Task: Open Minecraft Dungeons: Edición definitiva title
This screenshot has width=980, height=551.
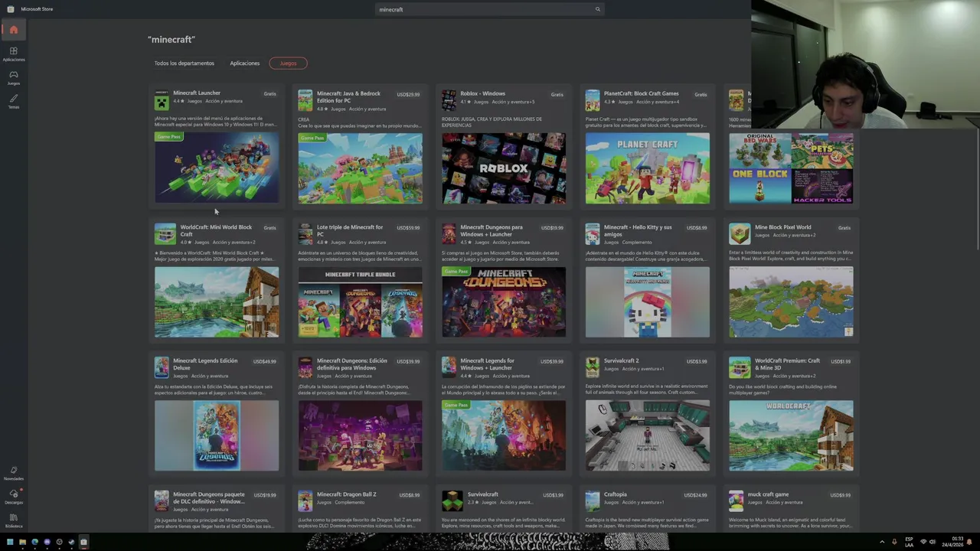Action: tap(352, 364)
